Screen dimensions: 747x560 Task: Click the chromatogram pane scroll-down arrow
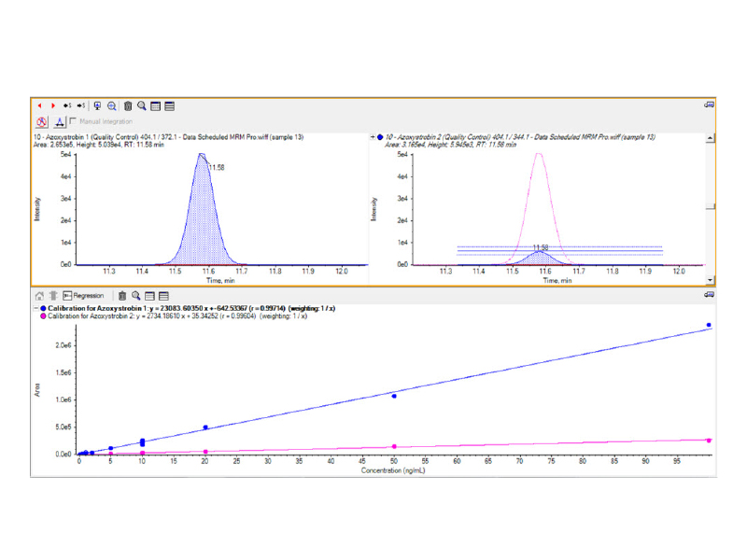(x=711, y=279)
